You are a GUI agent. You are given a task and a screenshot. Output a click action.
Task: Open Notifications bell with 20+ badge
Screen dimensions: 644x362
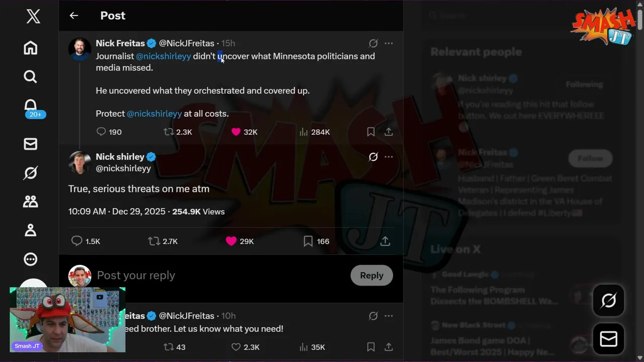[31, 106]
